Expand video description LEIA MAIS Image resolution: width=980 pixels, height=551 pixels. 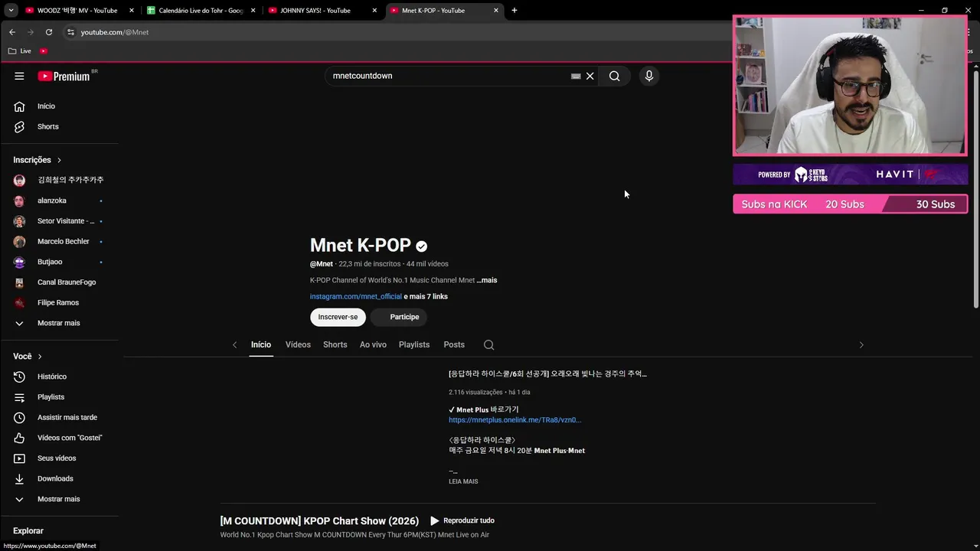tap(463, 481)
